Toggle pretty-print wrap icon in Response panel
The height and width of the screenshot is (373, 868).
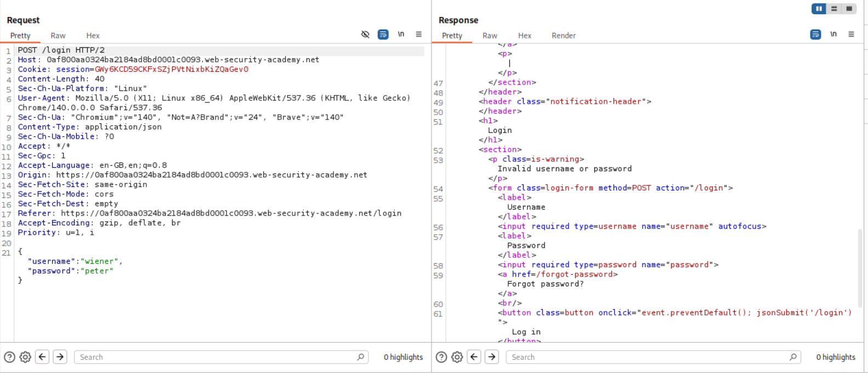815,35
